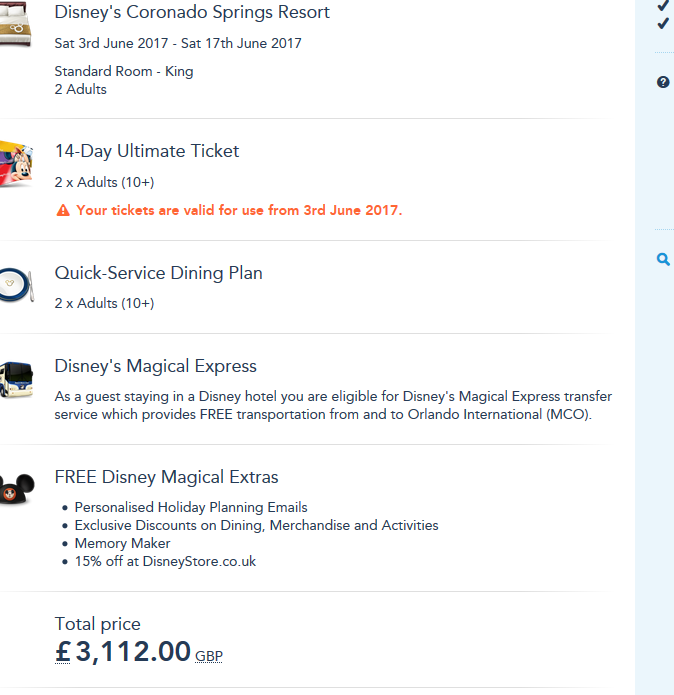Click the Quick-Service Dining Plan heading

(158, 273)
